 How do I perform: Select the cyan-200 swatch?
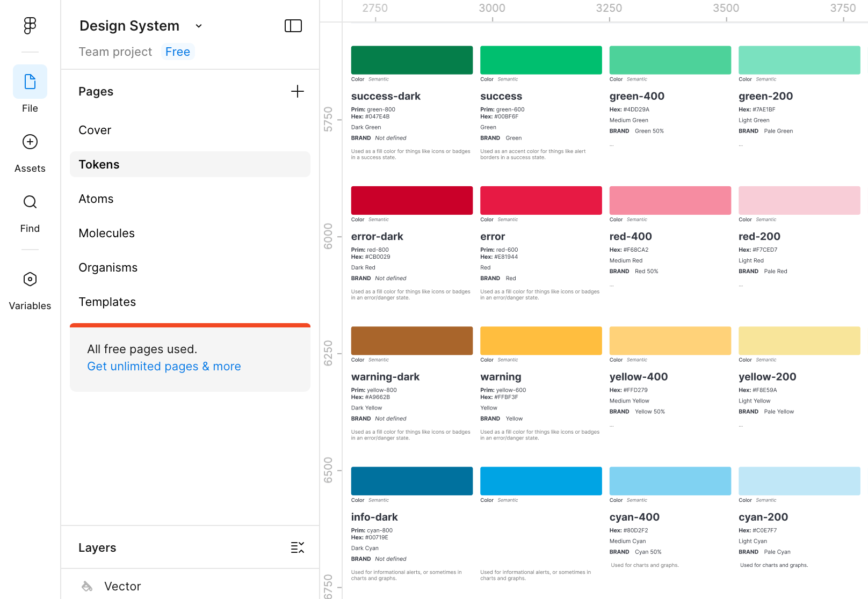(x=799, y=481)
